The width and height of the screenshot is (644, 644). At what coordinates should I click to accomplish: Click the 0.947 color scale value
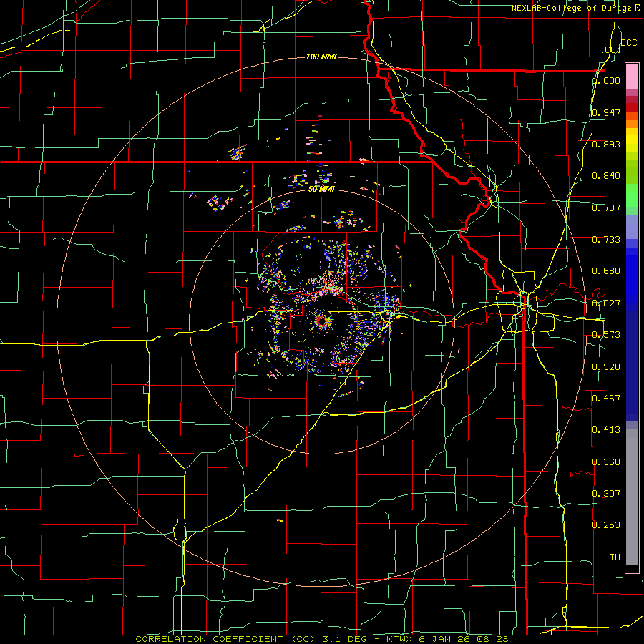coord(606,112)
